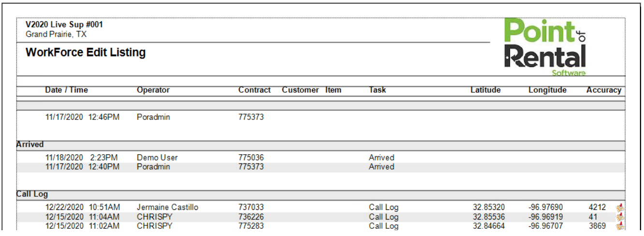Click map pin icon beside accuracy 41
This screenshot has height=236, width=644.
pos(620,217)
